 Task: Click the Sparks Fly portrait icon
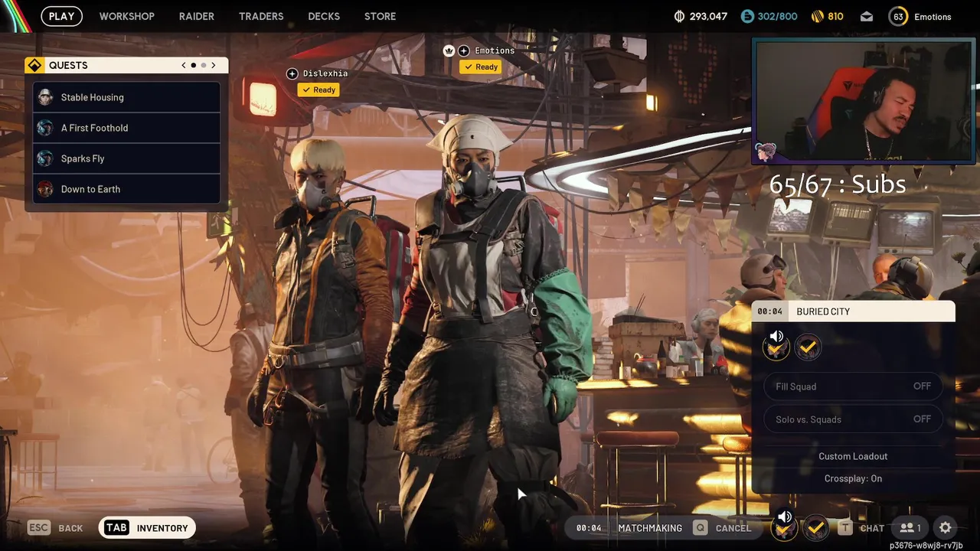[45, 158]
